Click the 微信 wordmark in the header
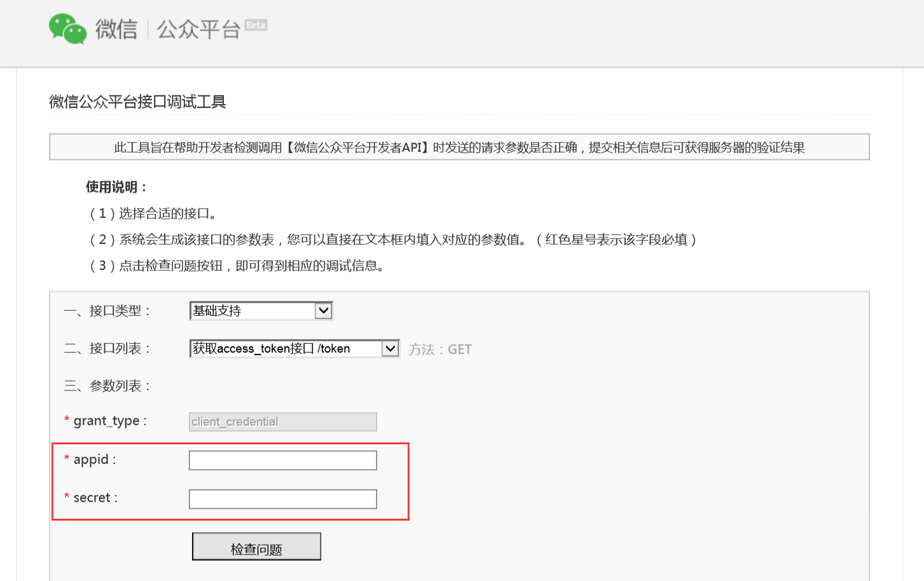Viewport: 924px width, 581px height. tap(116, 29)
